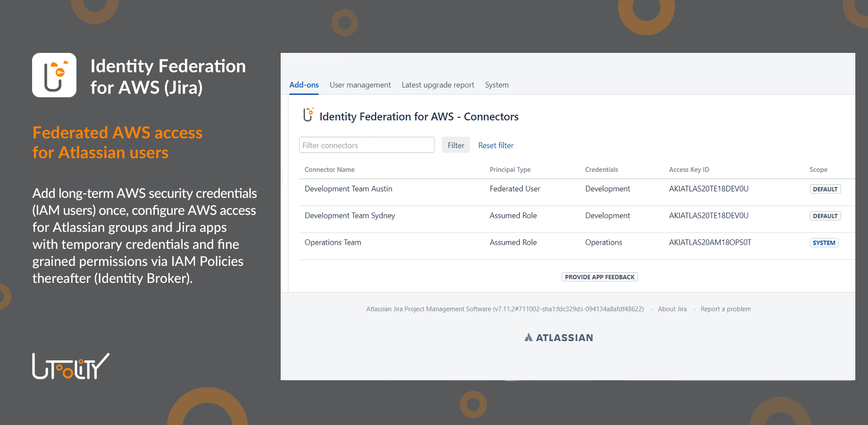868x425 pixels.
Task: Open the Operations Team connector
Action: (333, 243)
